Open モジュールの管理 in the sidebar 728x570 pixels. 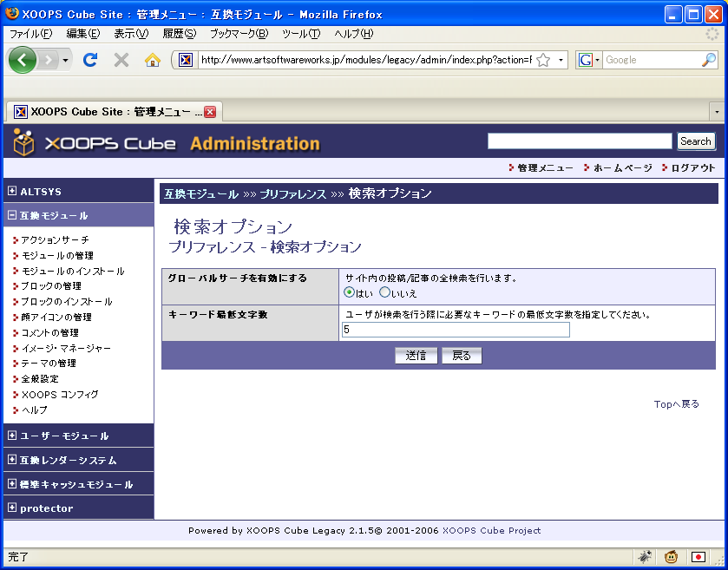pyautogui.click(x=57, y=255)
